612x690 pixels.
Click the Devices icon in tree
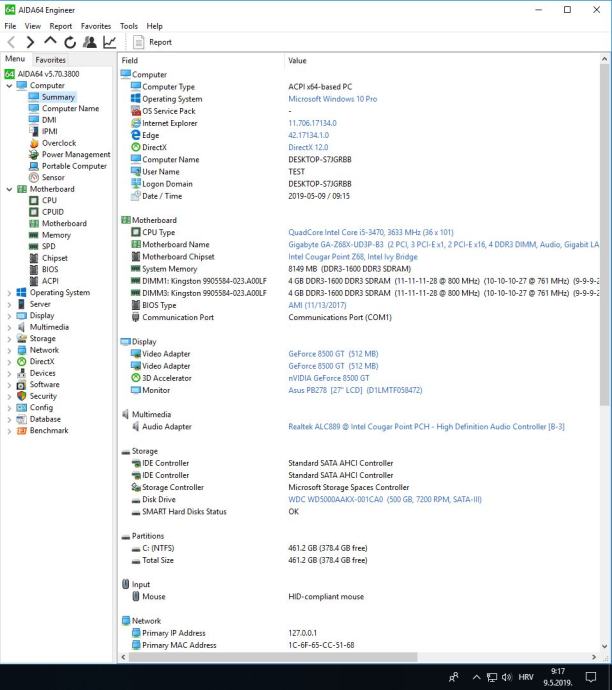22,373
